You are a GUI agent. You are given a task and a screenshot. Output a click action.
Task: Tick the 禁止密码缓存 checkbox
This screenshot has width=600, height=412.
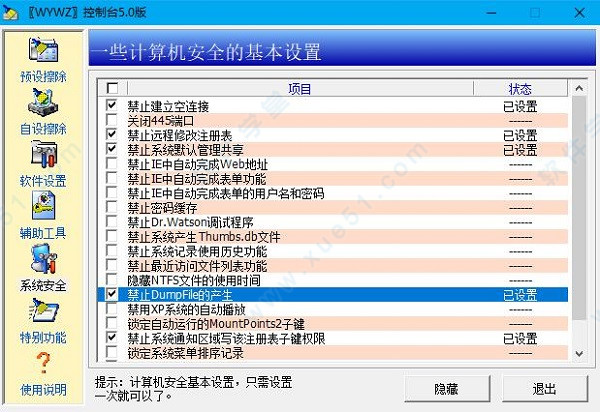(x=111, y=208)
